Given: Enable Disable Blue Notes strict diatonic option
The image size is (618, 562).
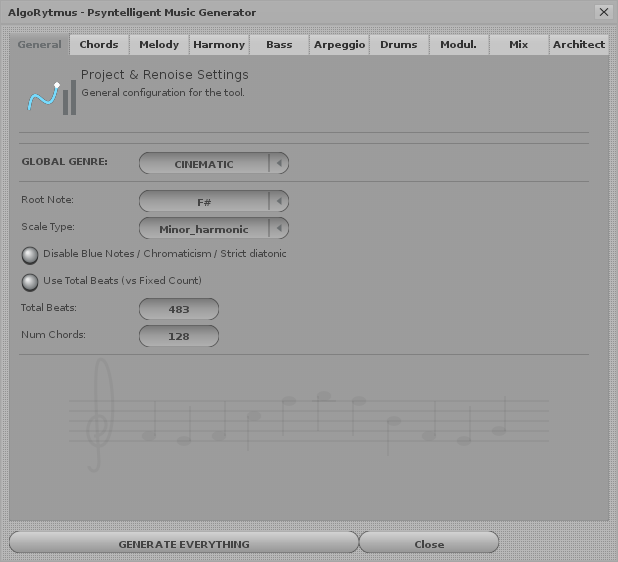Looking at the screenshot, I should (30, 255).
